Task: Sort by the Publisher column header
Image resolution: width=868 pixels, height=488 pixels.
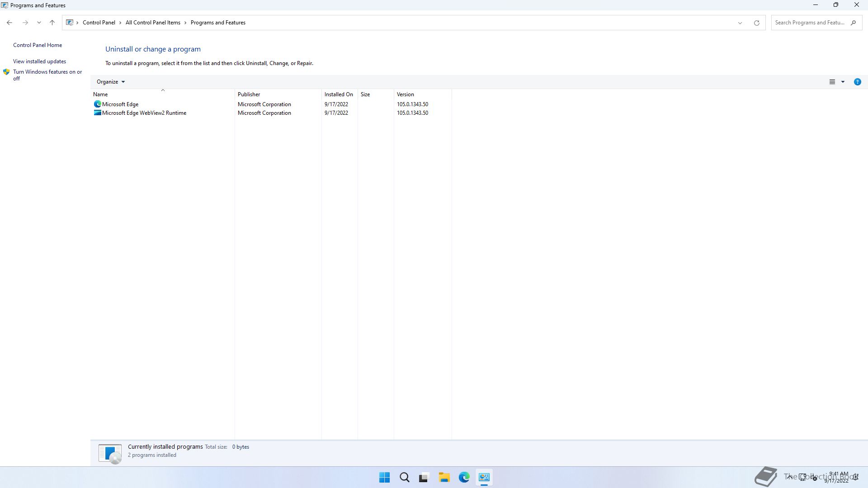Action: click(278, 94)
